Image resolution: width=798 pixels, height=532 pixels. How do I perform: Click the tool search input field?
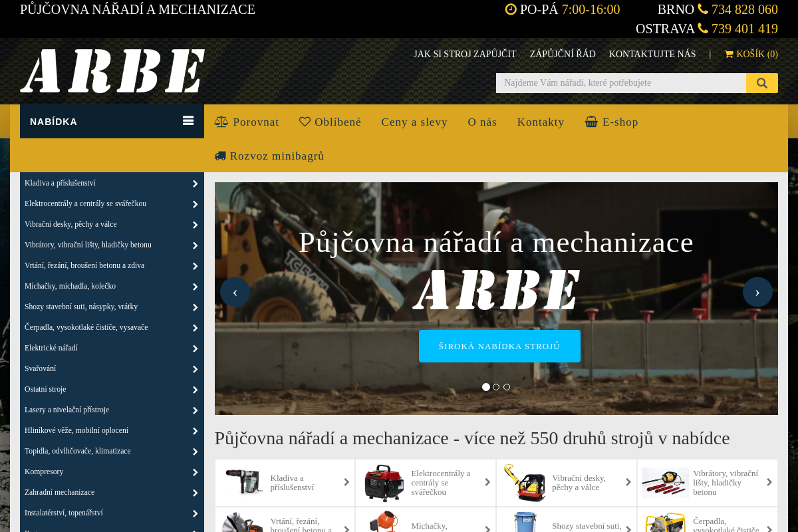(x=621, y=83)
